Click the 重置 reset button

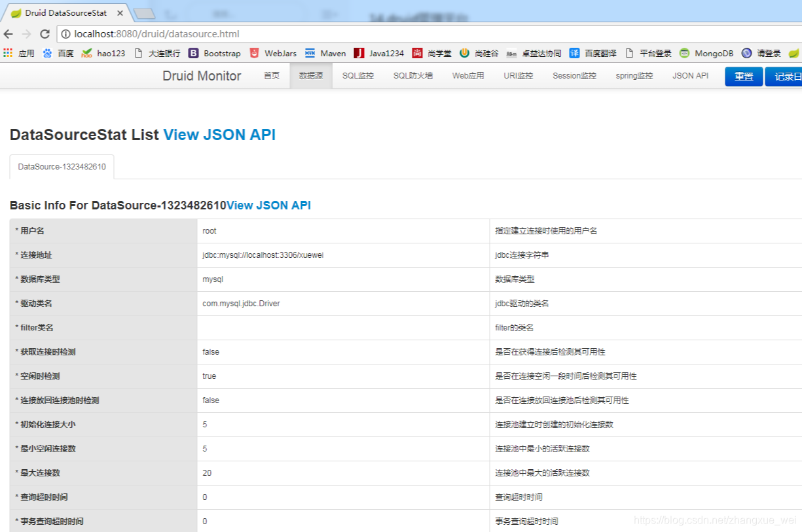(x=744, y=77)
